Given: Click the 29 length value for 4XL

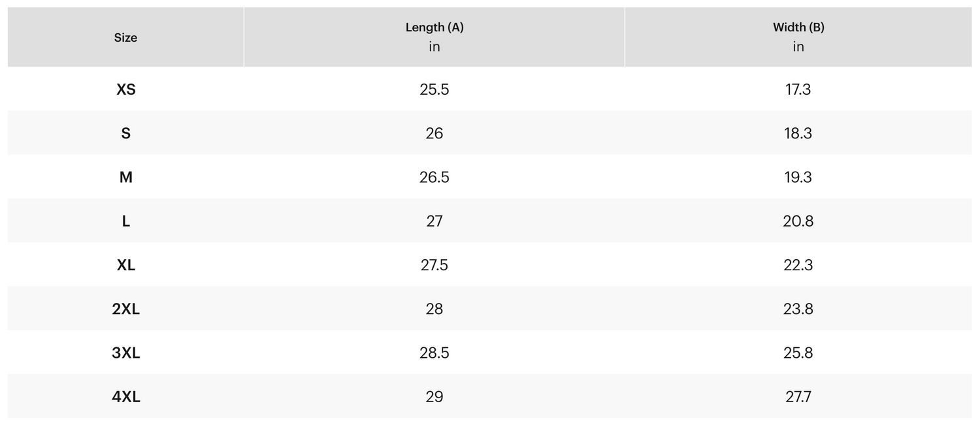Looking at the screenshot, I should pyautogui.click(x=434, y=397).
